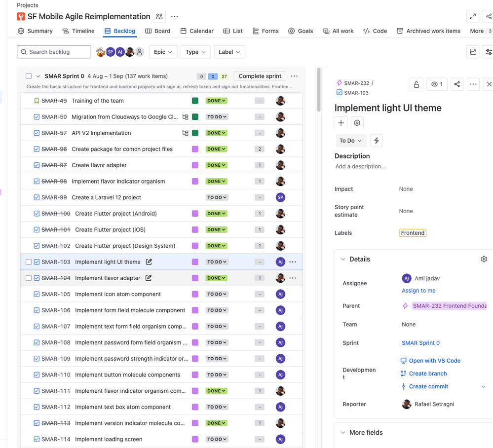Screen dimensions: 493x448
Task: Edit summary pencil icon for SMAR-103
Action: pos(149,262)
